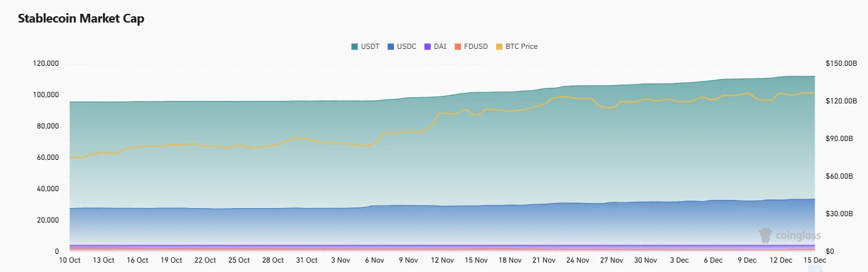Click the BTC Price yellow legend square
The image size is (868, 272).
pyautogui.click(x=499, y=46)
